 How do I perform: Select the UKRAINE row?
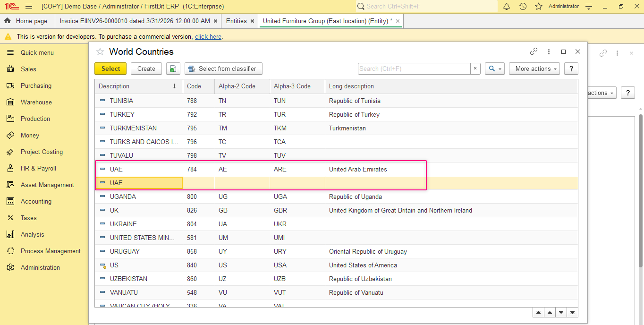tap(336, 224)
